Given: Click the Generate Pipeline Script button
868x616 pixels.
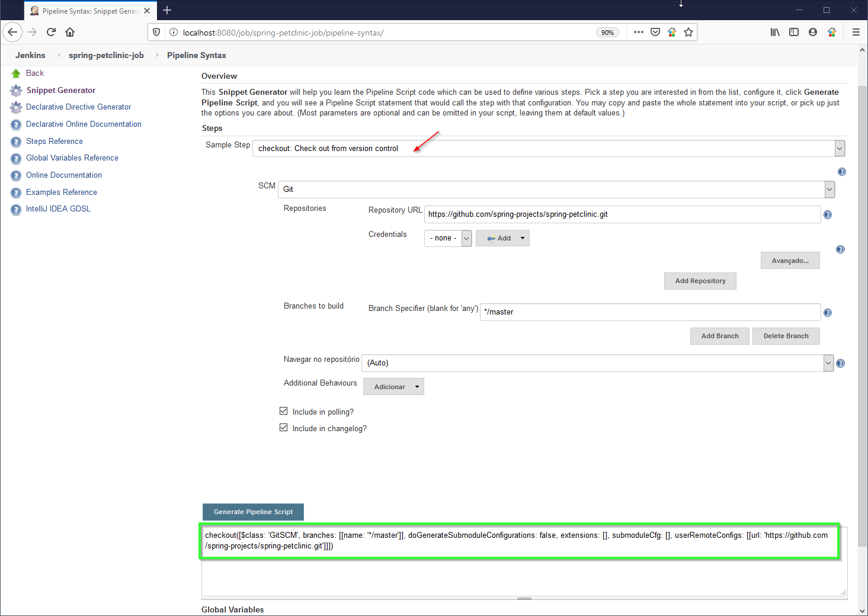Looking at the screenshot, I should [253, 512].
